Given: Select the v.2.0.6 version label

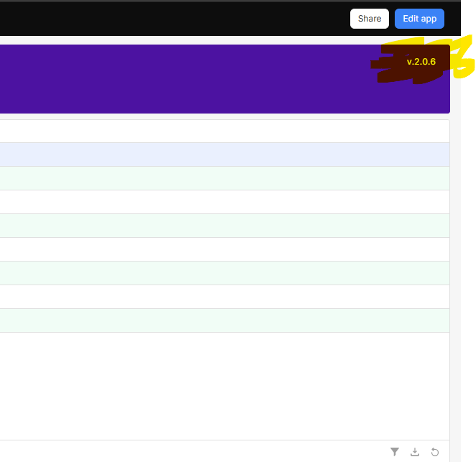Looking at the screenshot, I should pyautogui.click(x=421, y=62).
